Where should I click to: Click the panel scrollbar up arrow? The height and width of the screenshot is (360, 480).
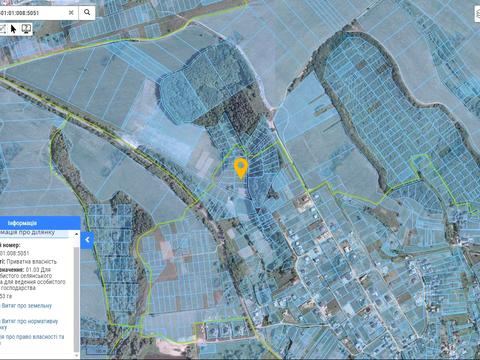coord(76,234)
